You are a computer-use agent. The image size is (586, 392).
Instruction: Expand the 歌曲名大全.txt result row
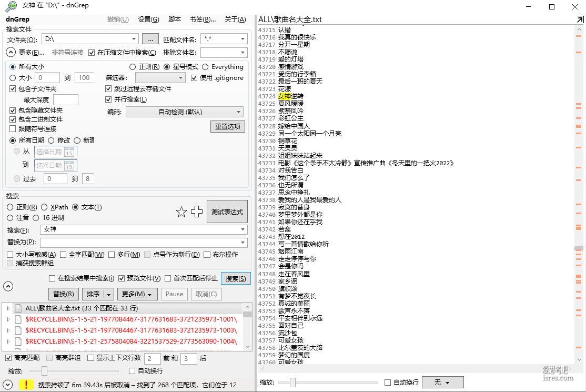coord(8,308)
